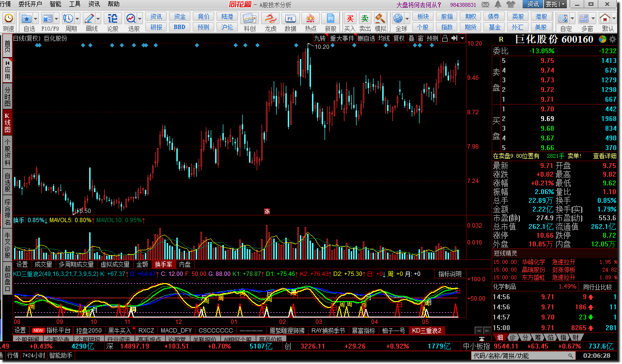Image resolution: width=622 pixels, height=364 pixels.
Task: Click the 买入 buy icon
Action: 350,18
